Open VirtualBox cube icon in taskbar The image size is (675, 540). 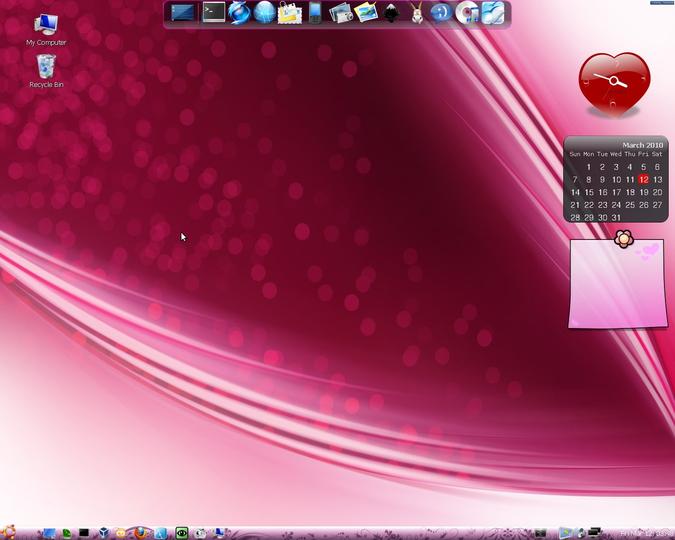(103, 533)
